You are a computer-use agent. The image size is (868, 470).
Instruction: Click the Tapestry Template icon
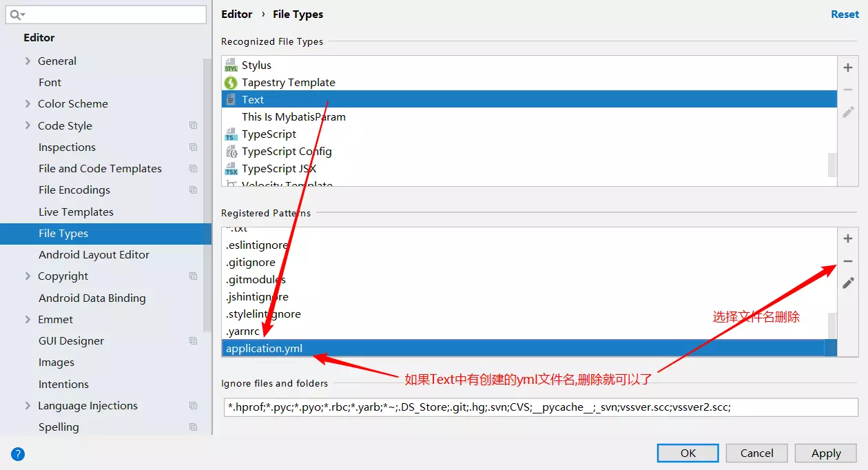[x=231, y=83]
